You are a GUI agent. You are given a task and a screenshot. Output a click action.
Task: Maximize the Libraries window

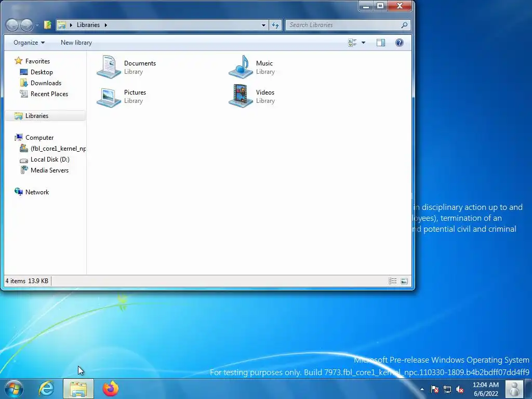[380, 6]
